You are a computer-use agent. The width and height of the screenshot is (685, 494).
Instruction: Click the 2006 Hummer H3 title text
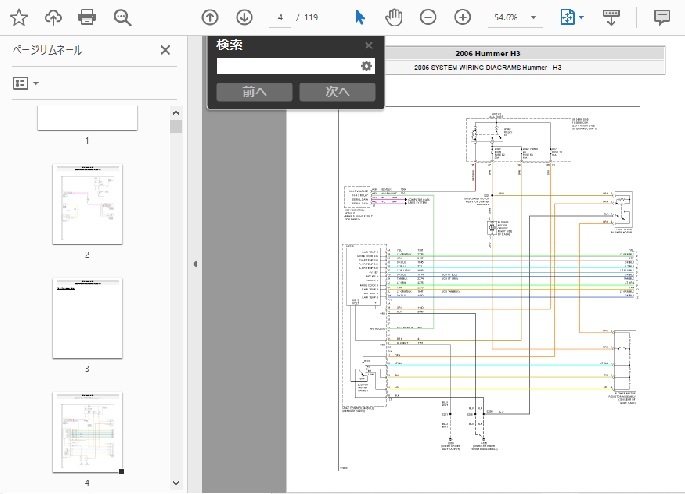[x=488, y=53]
